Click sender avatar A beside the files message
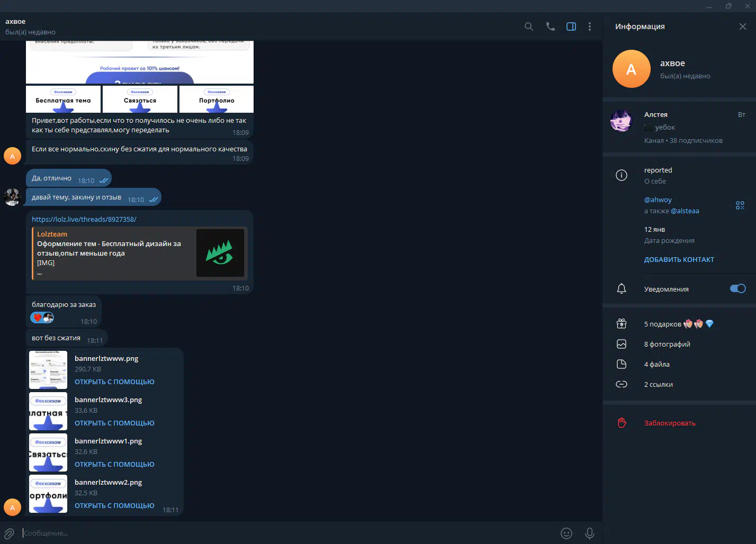The image size is (756, 544). tap(12, 507)
